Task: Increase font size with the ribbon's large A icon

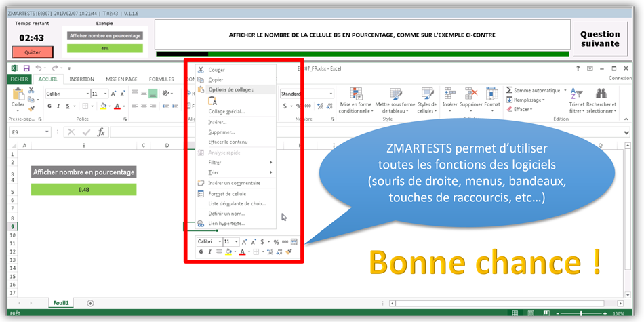Action: click(114, 94)
